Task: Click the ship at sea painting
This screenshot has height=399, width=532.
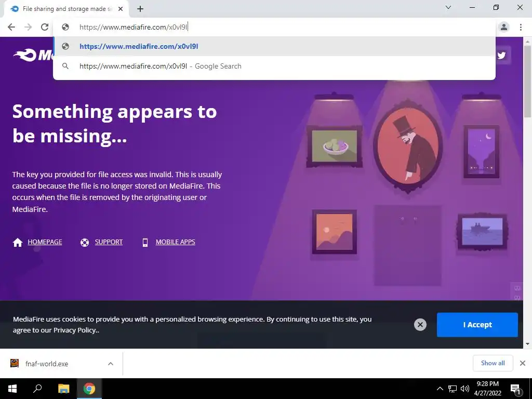Action: pyautogui.click(x=482, y=232)
